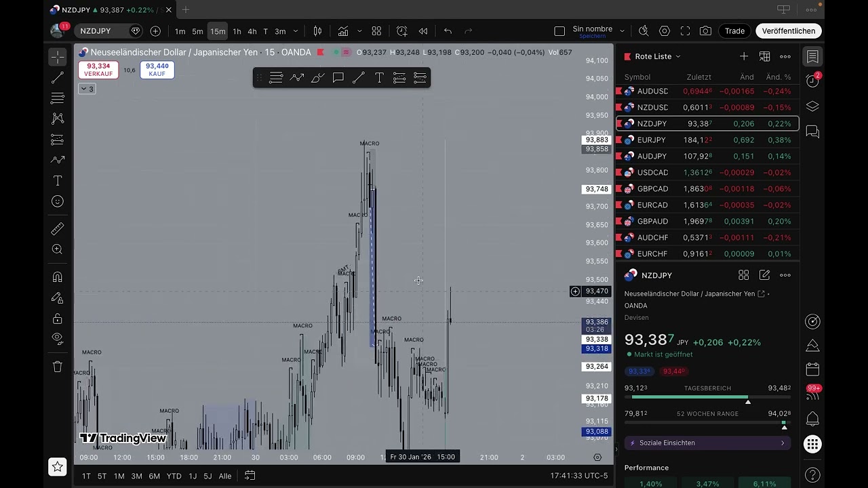
Task: Expand the Sin nombre layout dropdown
Action: [x=622, y=31]
